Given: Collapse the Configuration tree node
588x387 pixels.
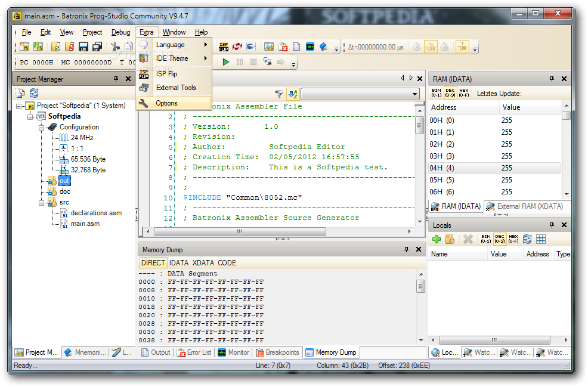Looking at the screenshot, I should (41, 128).
